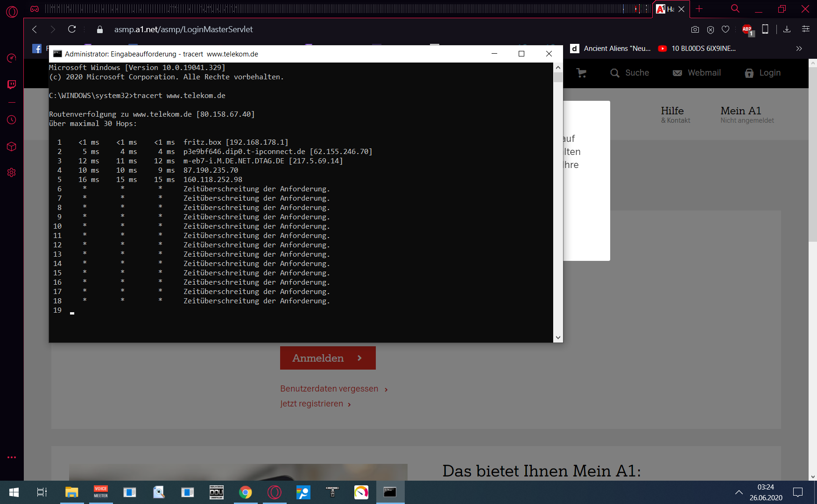The width and height of the screenshot is (817, 504).
Task: Open Mein A1 menu
Action: (x=747, y=114)
